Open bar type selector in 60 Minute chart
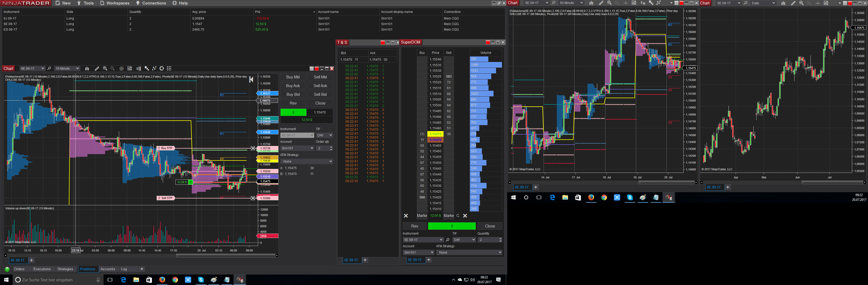868x285 pixels. click(x=591, y=3)
